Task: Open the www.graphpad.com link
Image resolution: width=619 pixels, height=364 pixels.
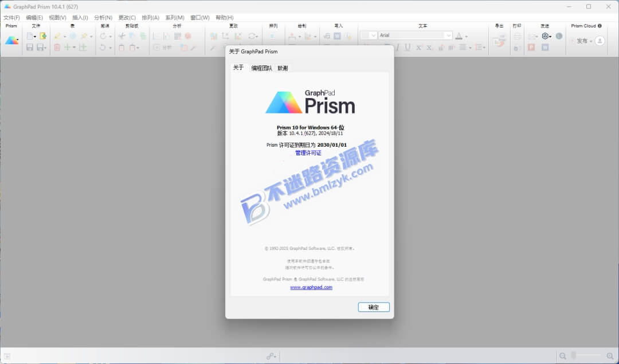Action: coord(311,287)
